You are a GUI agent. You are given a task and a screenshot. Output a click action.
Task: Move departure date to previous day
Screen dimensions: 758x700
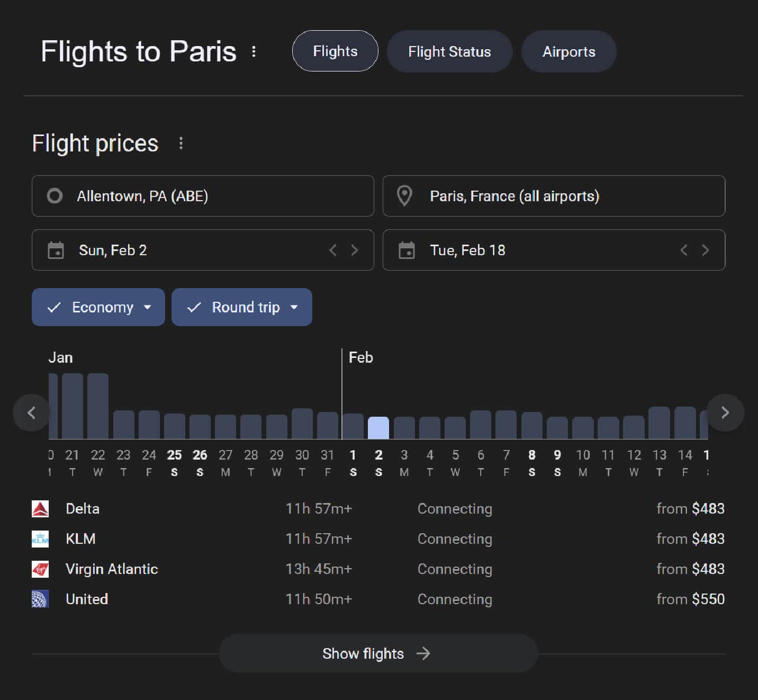[332, 250]
